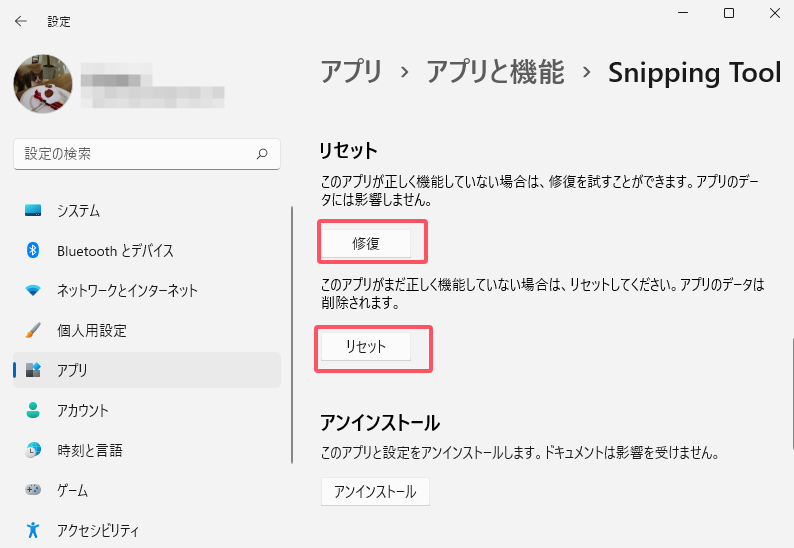The width and height of the screenshot is (794, 548).
Task: Click the user profile picture
Action: click(x=43, y=84)
